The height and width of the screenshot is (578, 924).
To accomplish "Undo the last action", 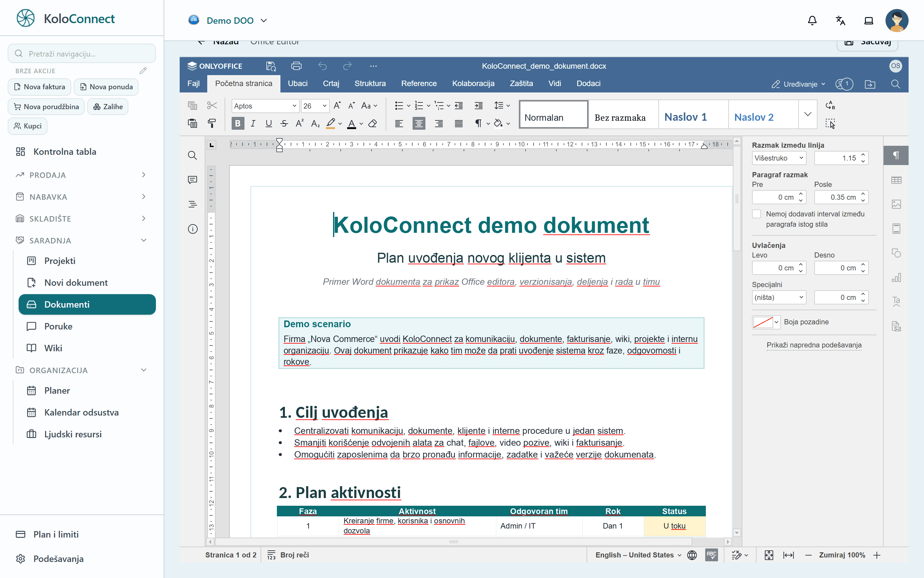I will coord(323,66).
